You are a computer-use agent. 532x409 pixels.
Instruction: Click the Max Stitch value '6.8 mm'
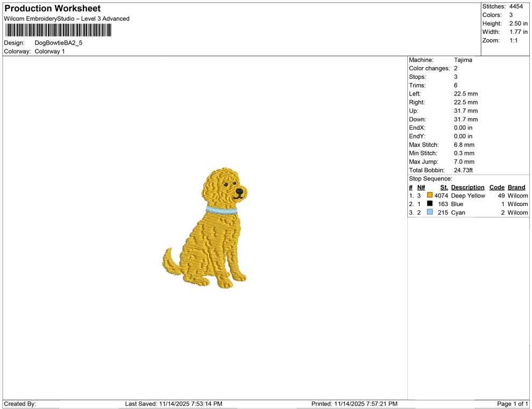[464, 144]
